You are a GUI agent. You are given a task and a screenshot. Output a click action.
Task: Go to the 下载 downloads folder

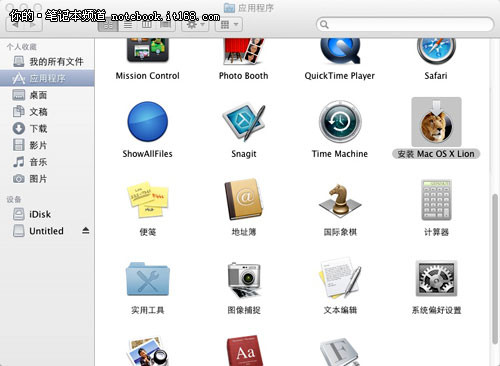click(x=47, y=128)
